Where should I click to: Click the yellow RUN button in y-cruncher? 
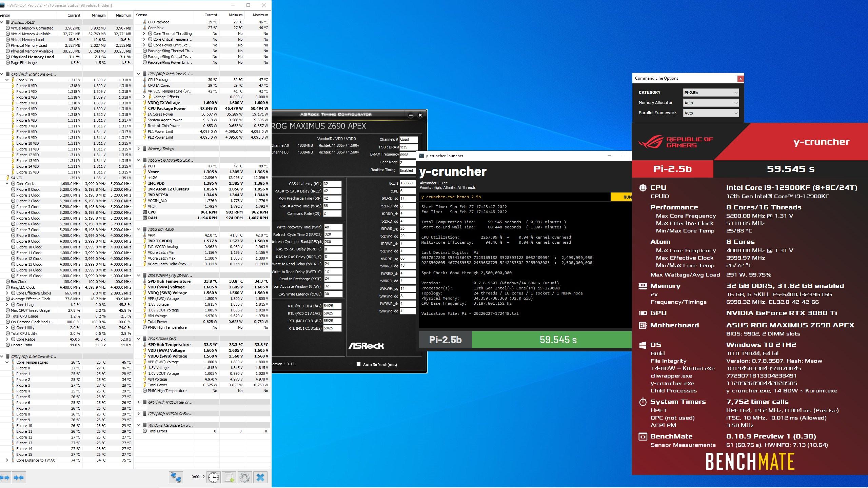[x=621, y=197]
